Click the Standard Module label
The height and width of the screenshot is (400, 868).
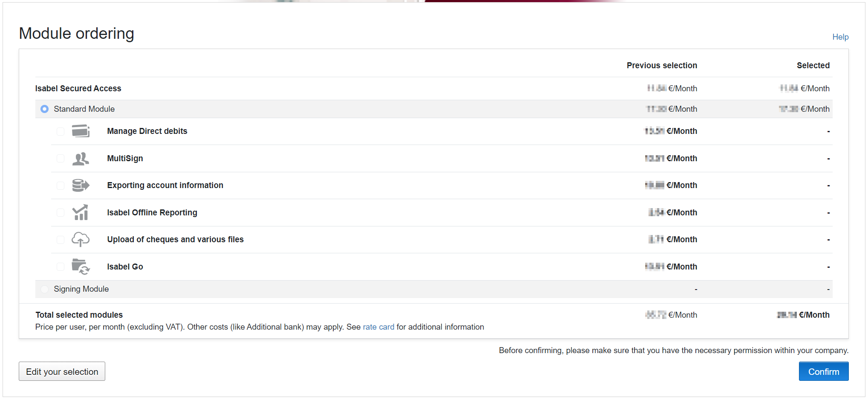(84, 109)
